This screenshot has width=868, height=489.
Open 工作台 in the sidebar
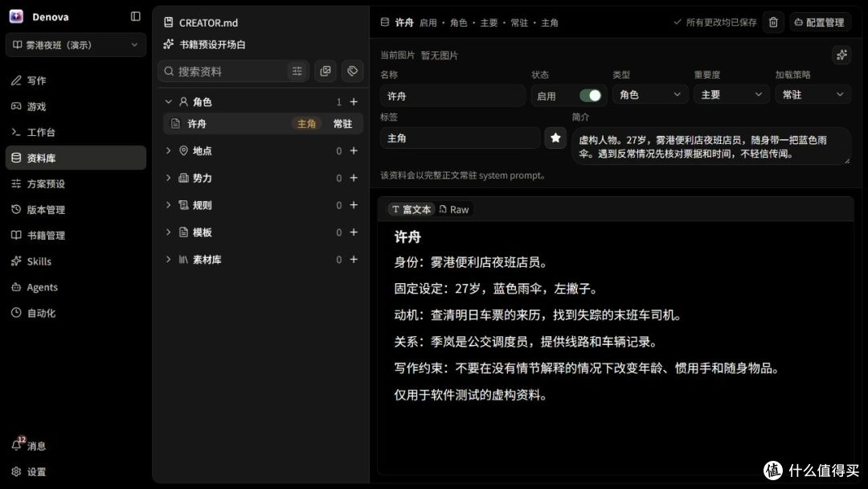click(76, 132)
